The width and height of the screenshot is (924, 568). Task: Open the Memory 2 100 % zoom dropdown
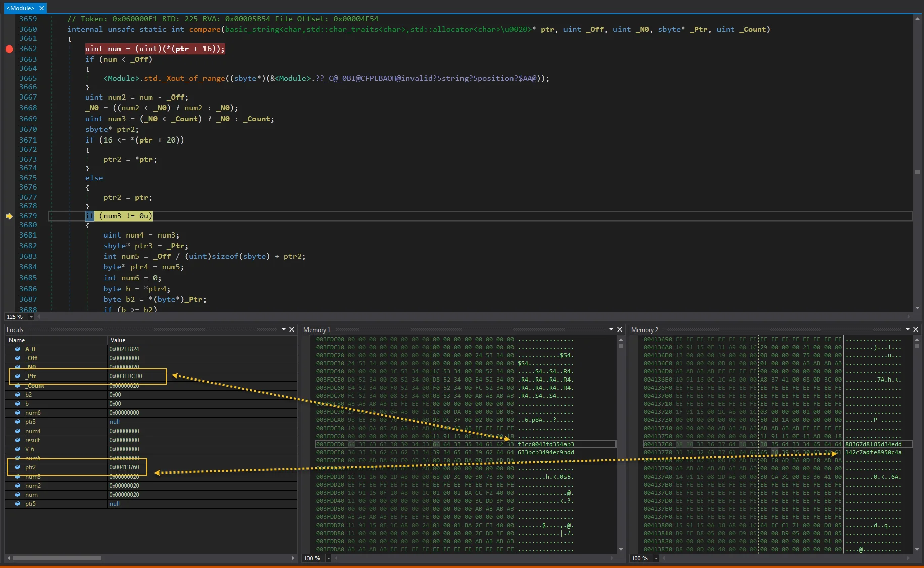[x=656, y=558]
